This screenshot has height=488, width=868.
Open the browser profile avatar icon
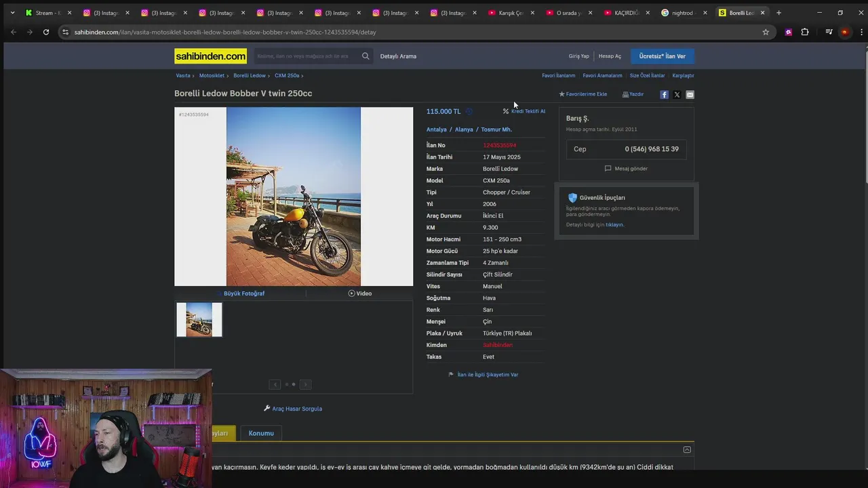pos(844,32)
